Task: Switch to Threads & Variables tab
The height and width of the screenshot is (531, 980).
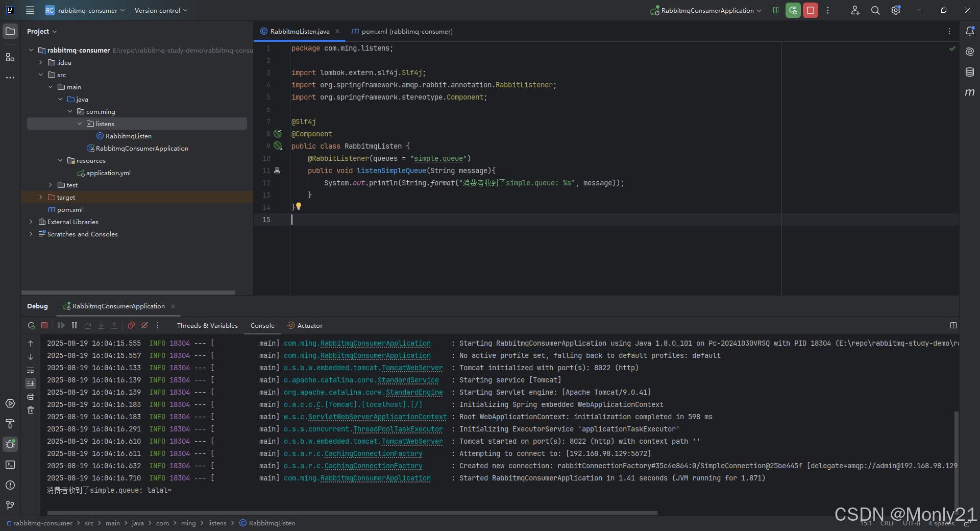Action: (207, 325)
